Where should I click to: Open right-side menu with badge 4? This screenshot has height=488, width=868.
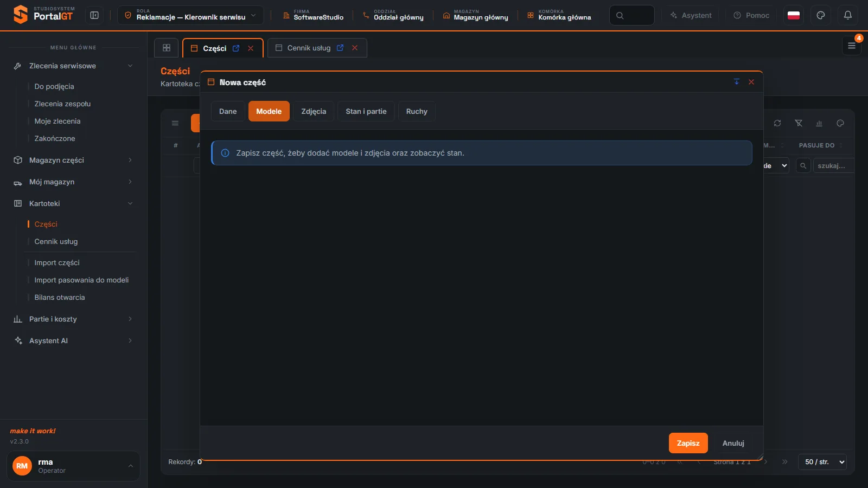pyautogui.click(x=852, y=46)
